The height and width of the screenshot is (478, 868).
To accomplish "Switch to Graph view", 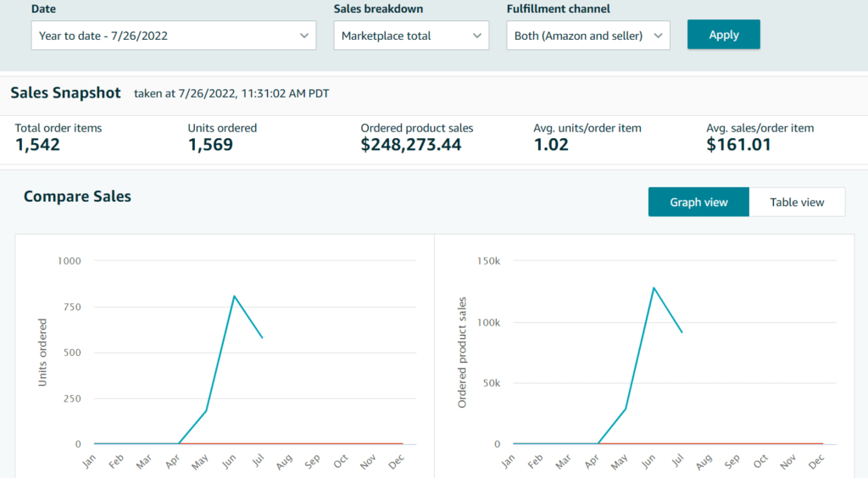I will [x=698, y=202].
